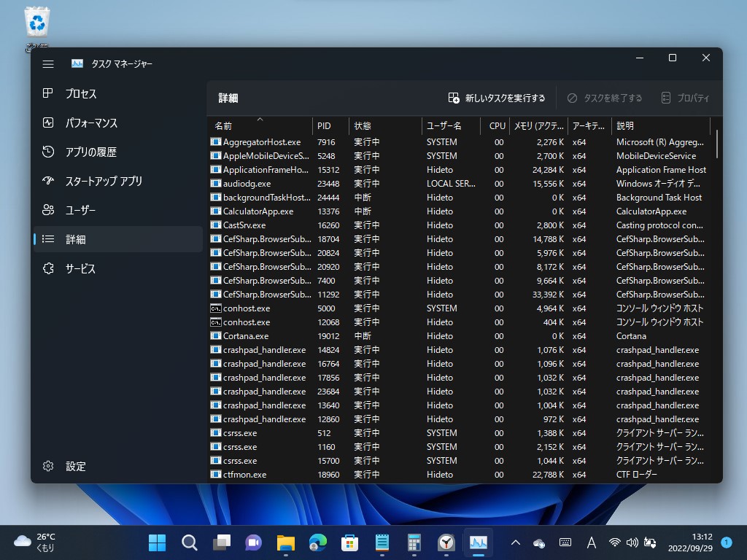The height and width of the screenshot is (560, 747).
Task: Select the Cortana.exe process icon
Action: click(216, 335)
